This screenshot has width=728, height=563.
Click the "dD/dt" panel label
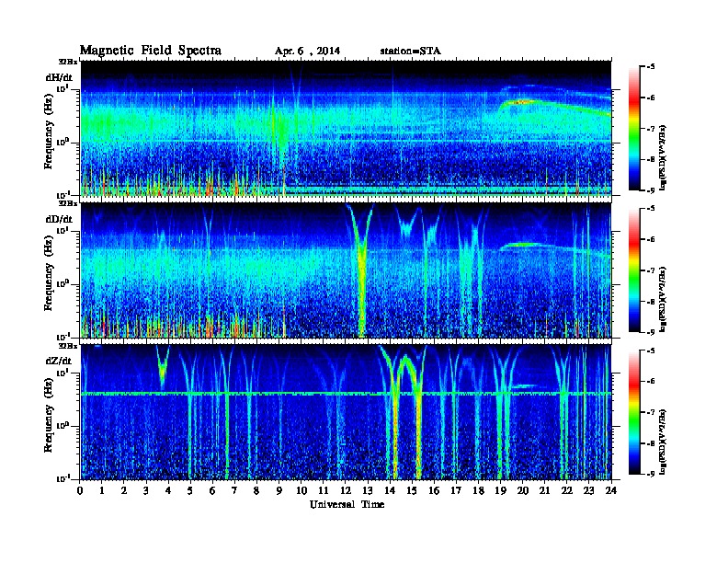pyautogui.click(x=59, y=219)
